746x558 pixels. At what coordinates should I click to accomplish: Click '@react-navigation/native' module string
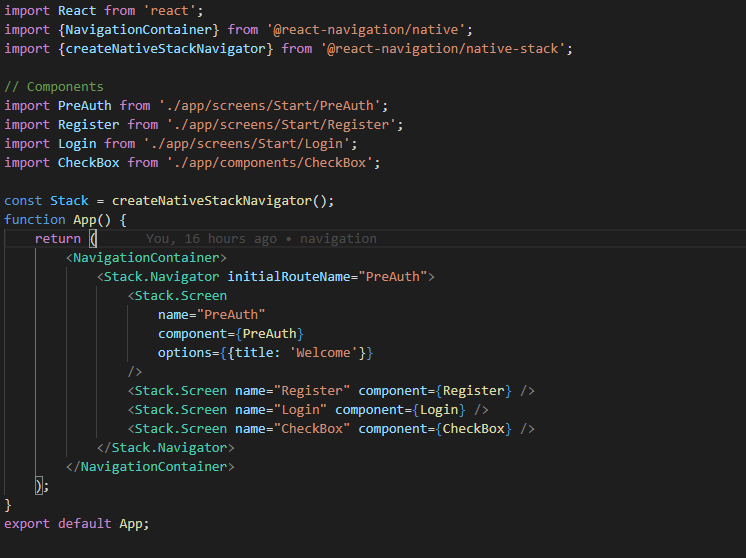[366, 29]
